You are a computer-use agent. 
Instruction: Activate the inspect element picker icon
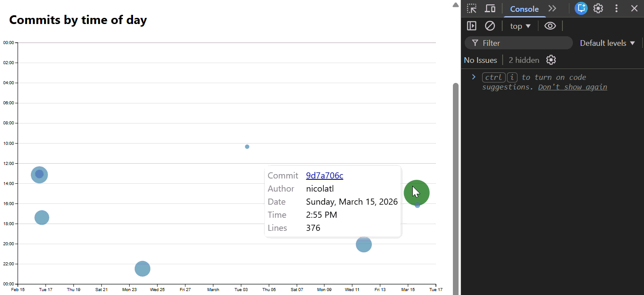tap(472, 9)
